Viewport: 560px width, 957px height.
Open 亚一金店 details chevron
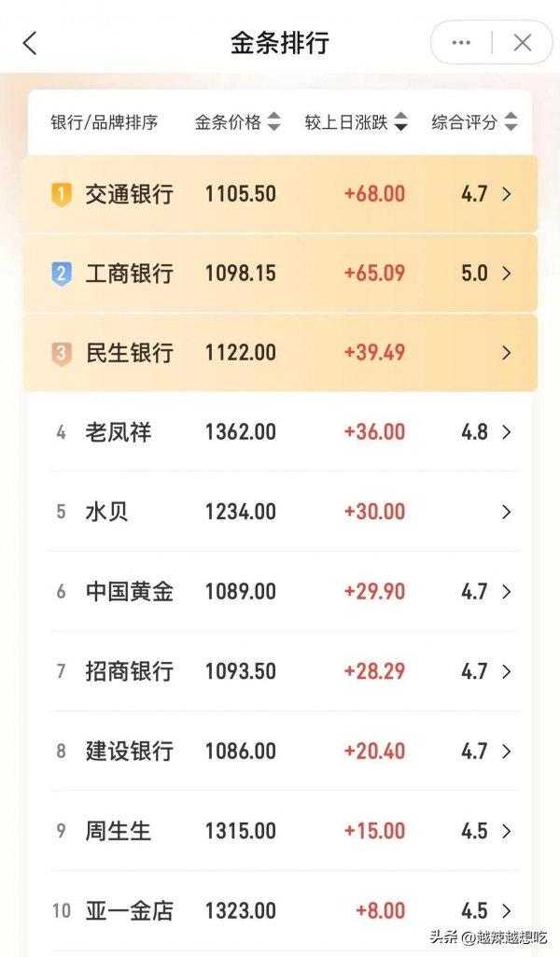click(x=507, y=910)
